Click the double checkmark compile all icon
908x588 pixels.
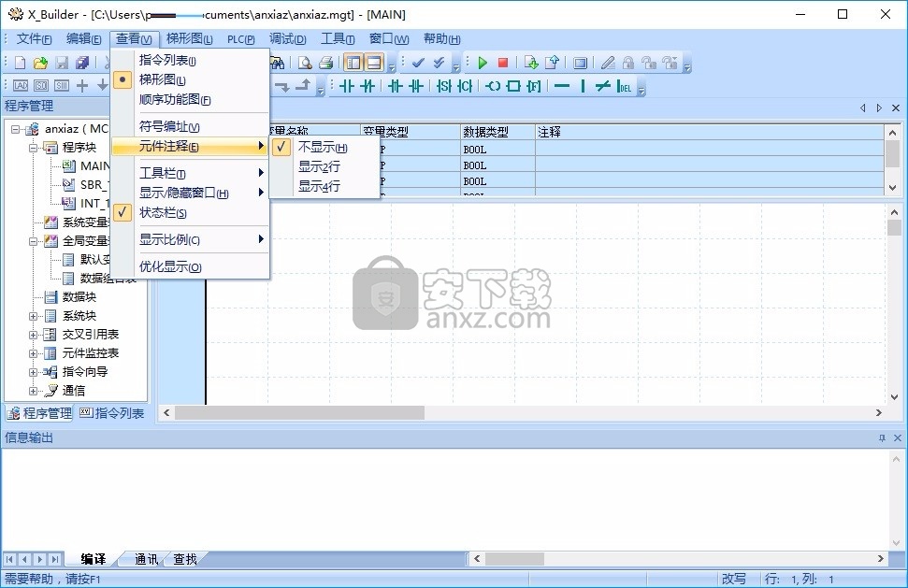click(x=439, y=63)
